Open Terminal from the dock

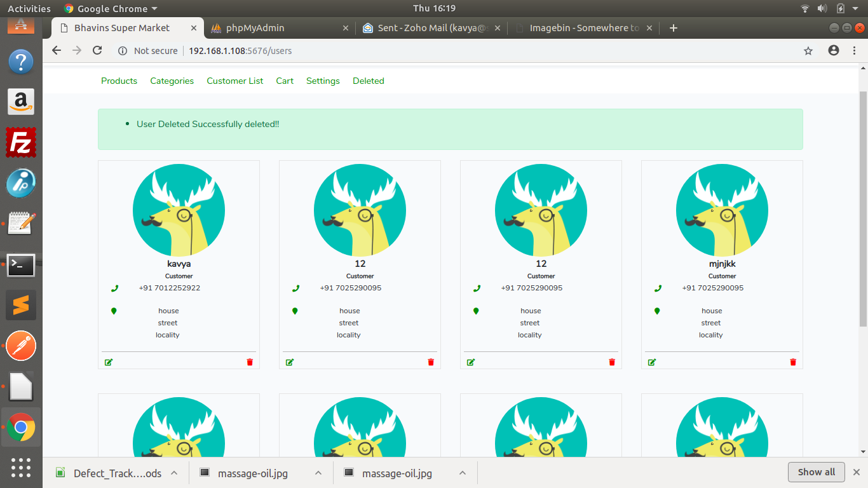point(21,266)
